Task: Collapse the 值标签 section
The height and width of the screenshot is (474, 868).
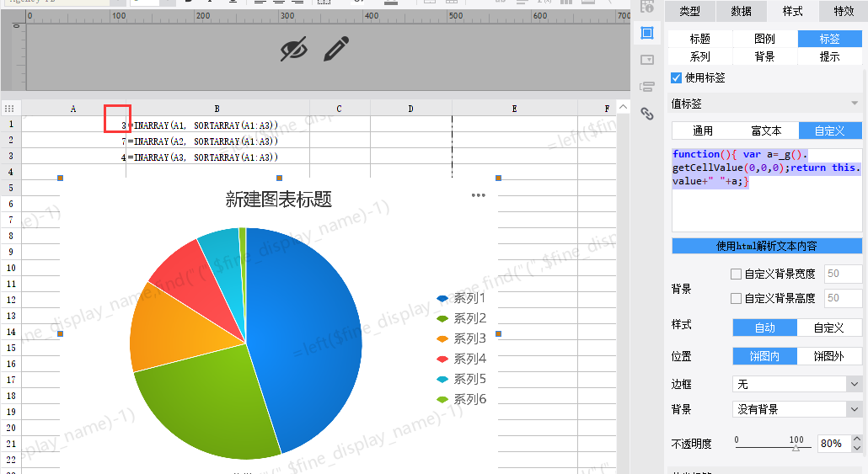Action: (855, 104)
